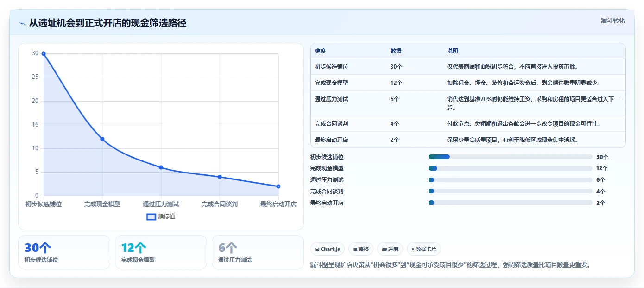This screenshot has width=644, height=288.
Task: Click the x-axis label 完成合同谈判 on the chart
Action: (220, 204)
